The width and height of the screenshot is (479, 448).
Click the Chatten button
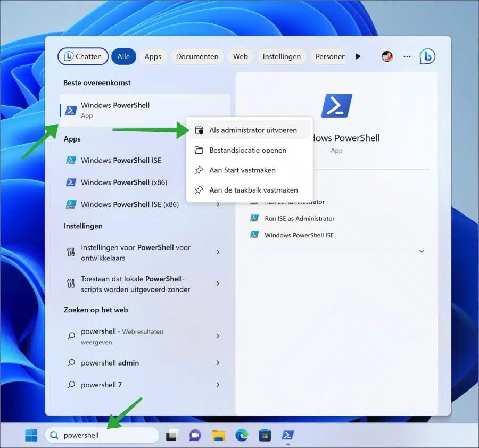pos(83,56)
